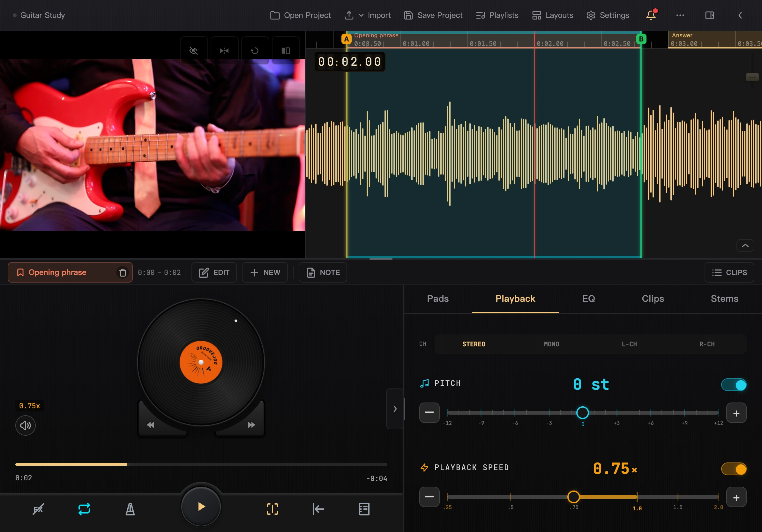Click the fast-forward button under turntable
Screen dimensions: 762x532
[x=251, y=425]
